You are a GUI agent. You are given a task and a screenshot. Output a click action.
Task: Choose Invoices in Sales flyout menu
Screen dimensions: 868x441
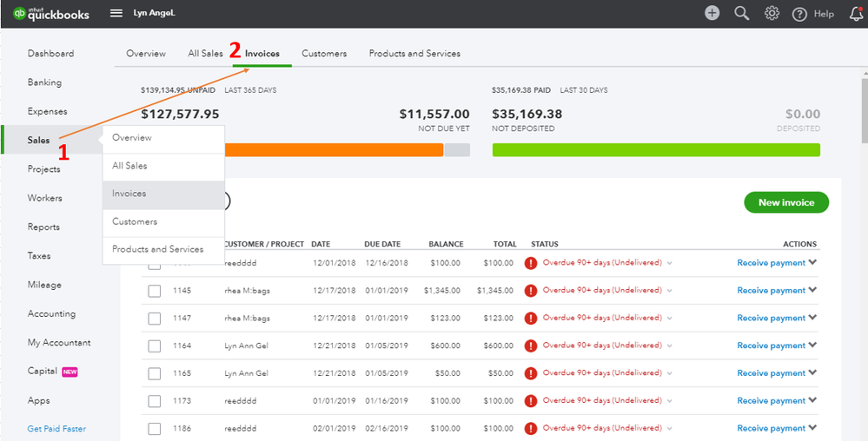(x=163, y=194)
